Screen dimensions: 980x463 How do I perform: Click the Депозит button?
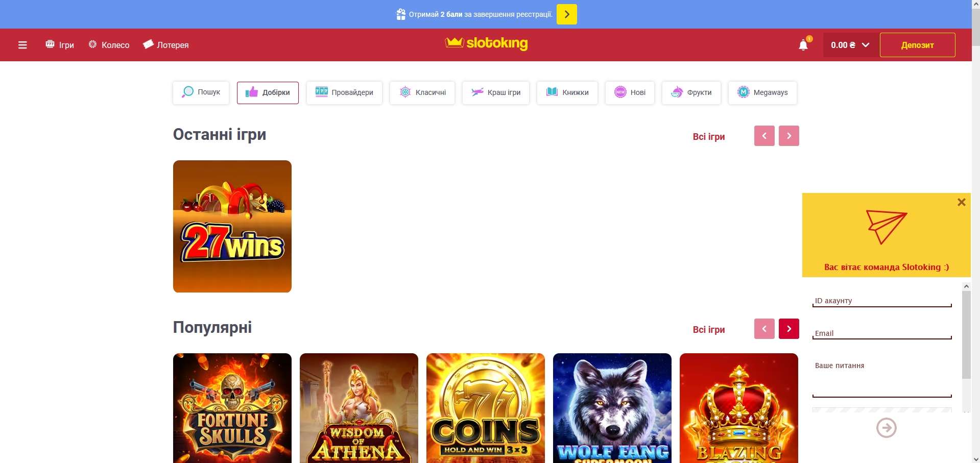[918, 45]
